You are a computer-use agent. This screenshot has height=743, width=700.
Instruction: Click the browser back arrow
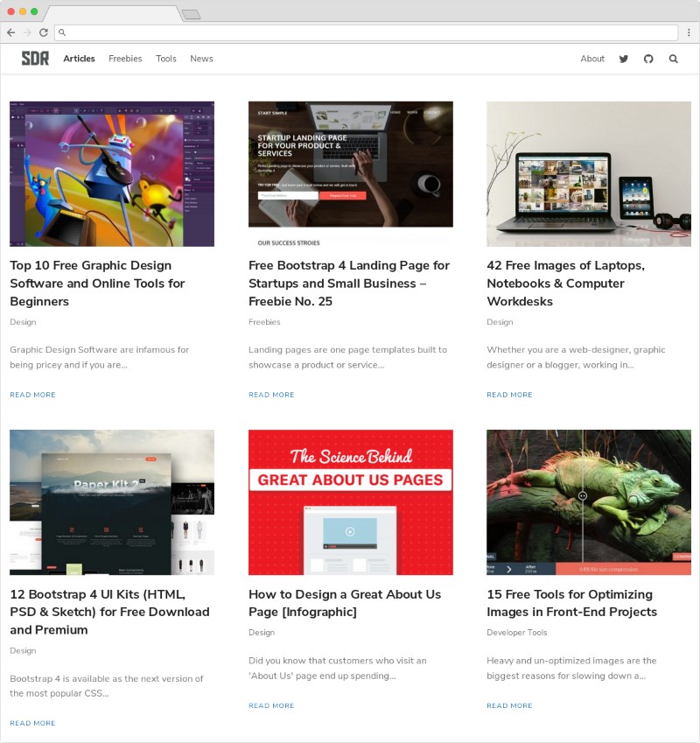tap(10, 32)
